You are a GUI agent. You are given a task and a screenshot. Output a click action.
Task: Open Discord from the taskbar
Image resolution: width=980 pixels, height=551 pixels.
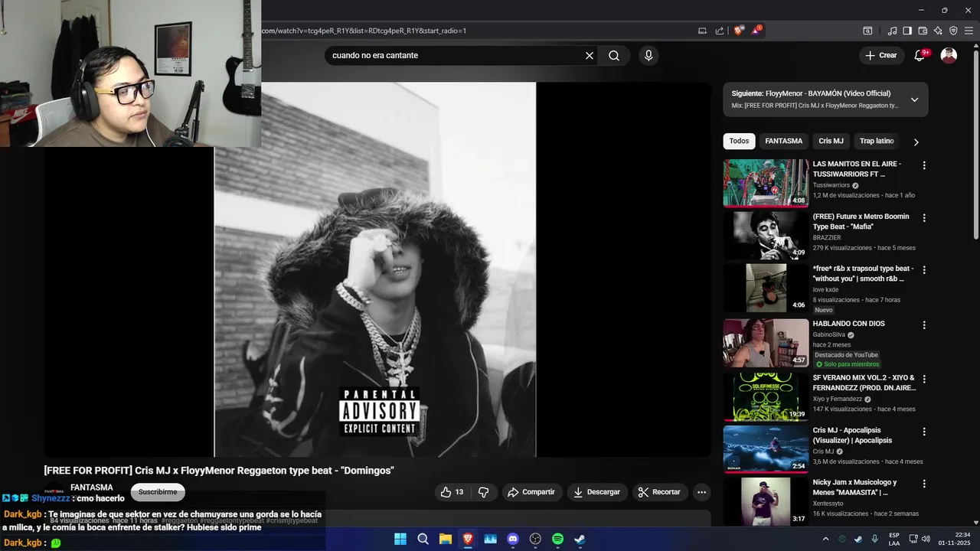513,539
